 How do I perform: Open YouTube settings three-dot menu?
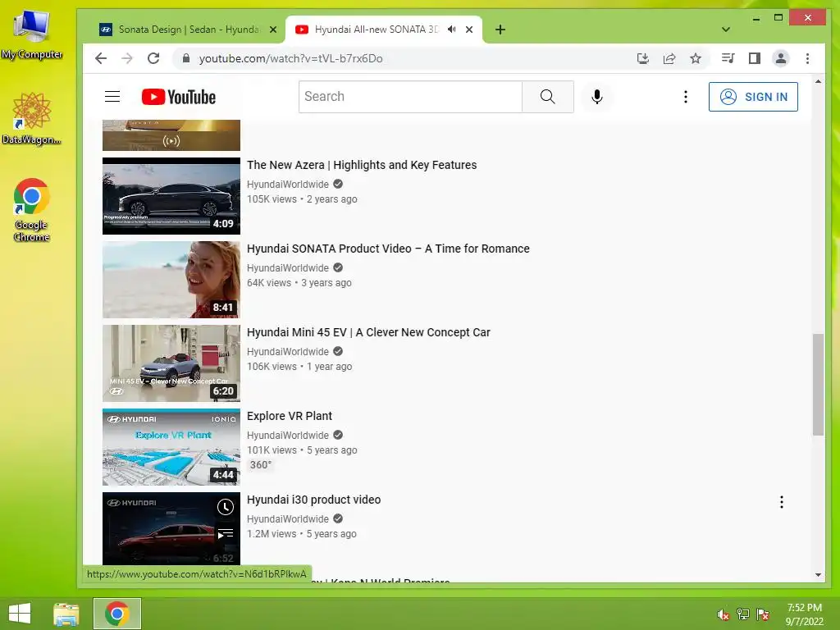pyautogui.click(x=685, y=97)
